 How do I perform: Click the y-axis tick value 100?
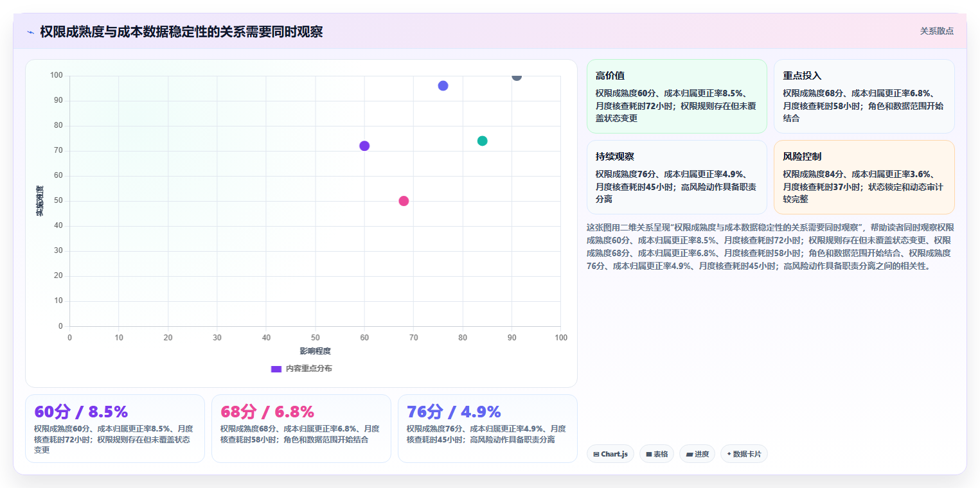(57, 76)
